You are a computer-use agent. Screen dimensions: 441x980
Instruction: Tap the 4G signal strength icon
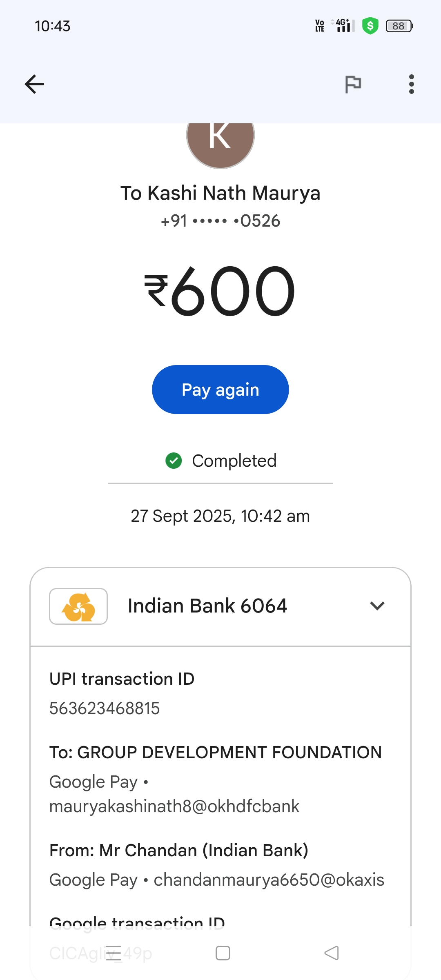click(344, 26)
